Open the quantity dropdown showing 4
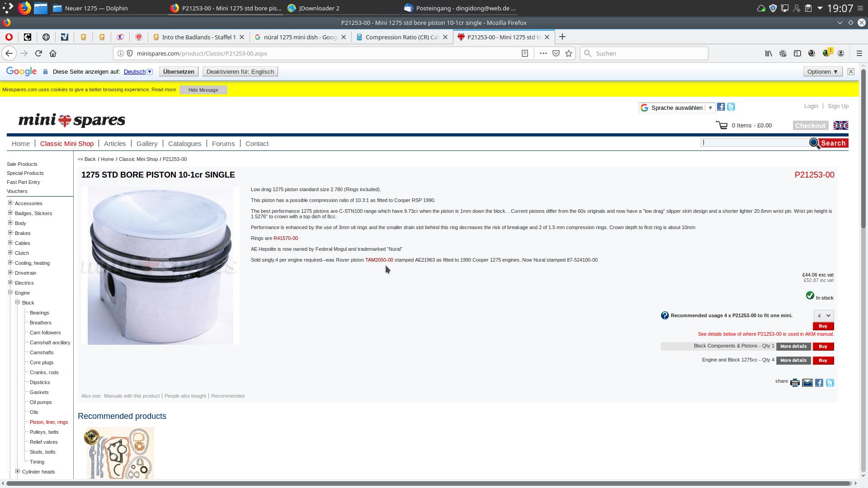Image resolution: width=868 pixels, height=488 pixels. [824, 316]
